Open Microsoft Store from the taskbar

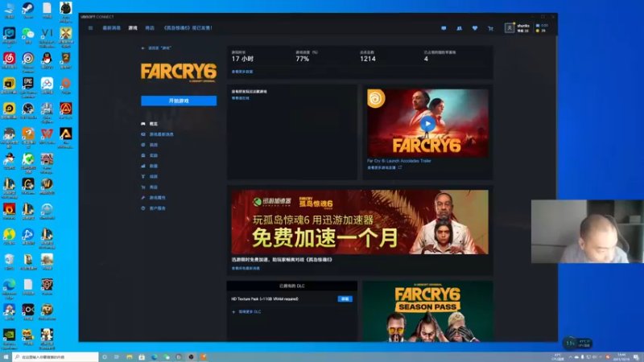[142, 357]
